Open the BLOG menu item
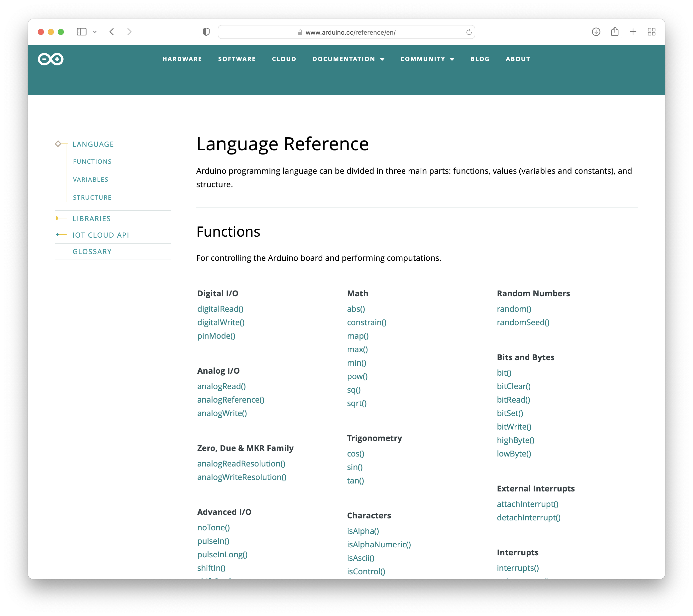The height and width of the screenshot is (616, 693). (x=480, y=59)
